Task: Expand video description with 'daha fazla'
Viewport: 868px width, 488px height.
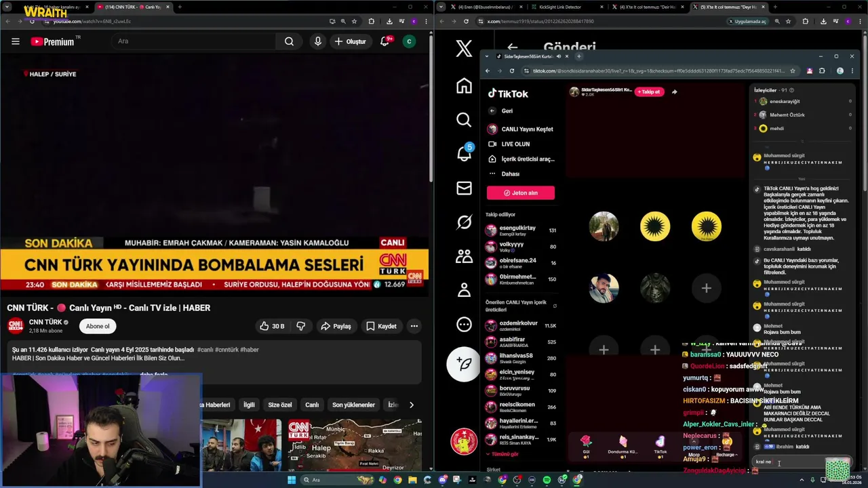Action: [153, 375]
